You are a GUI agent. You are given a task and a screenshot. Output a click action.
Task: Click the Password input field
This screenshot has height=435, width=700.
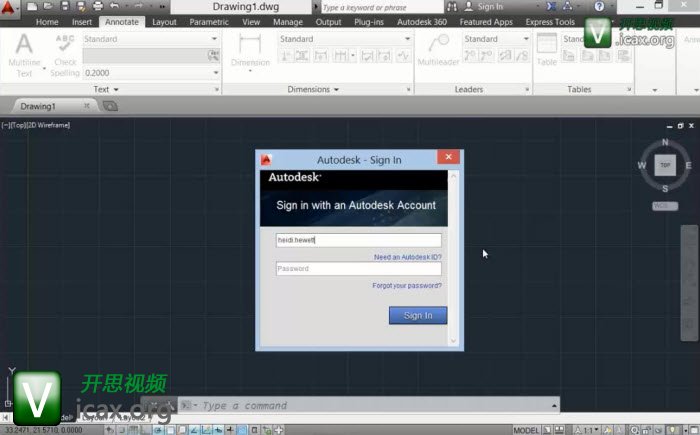(x=358, y=269)
